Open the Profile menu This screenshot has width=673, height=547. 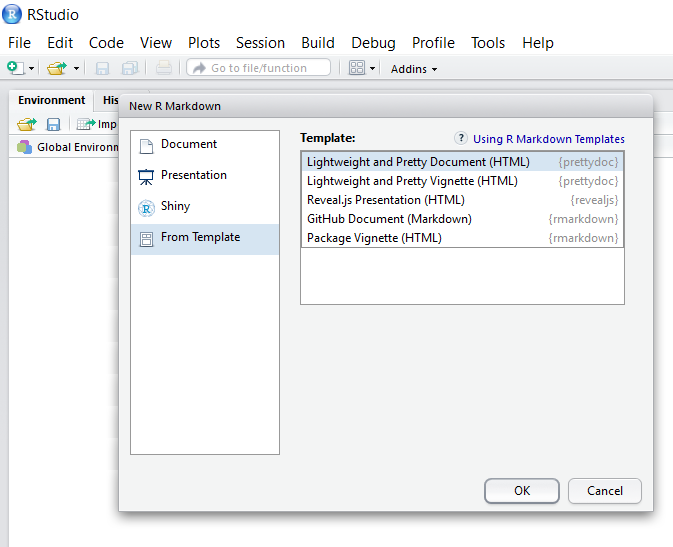point(433,43)
